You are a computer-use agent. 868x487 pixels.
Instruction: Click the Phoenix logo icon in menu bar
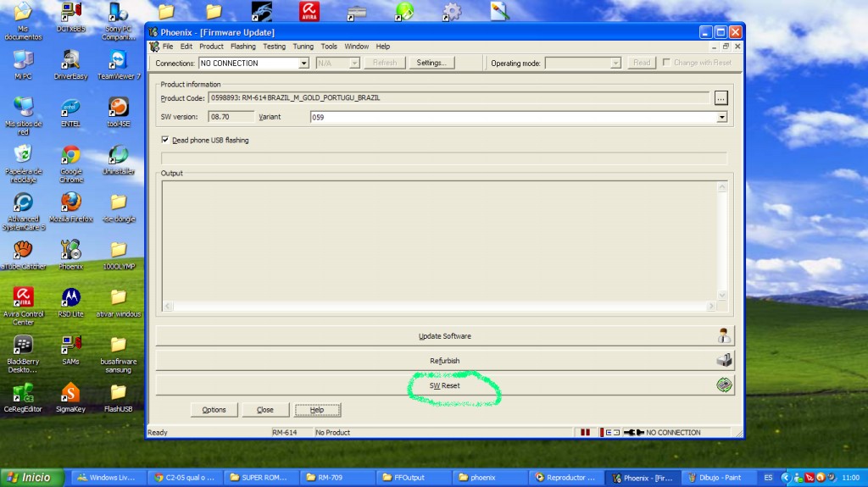(154, 47)
